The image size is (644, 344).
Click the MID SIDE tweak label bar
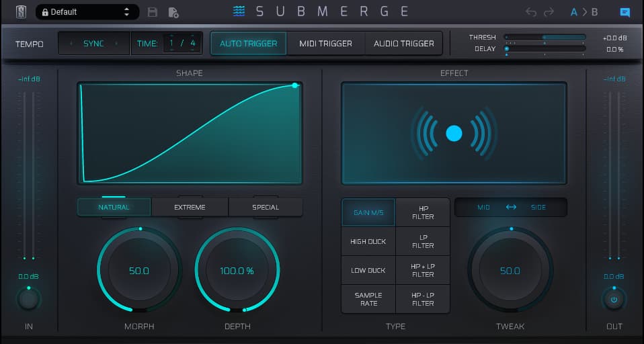[511, 208]
